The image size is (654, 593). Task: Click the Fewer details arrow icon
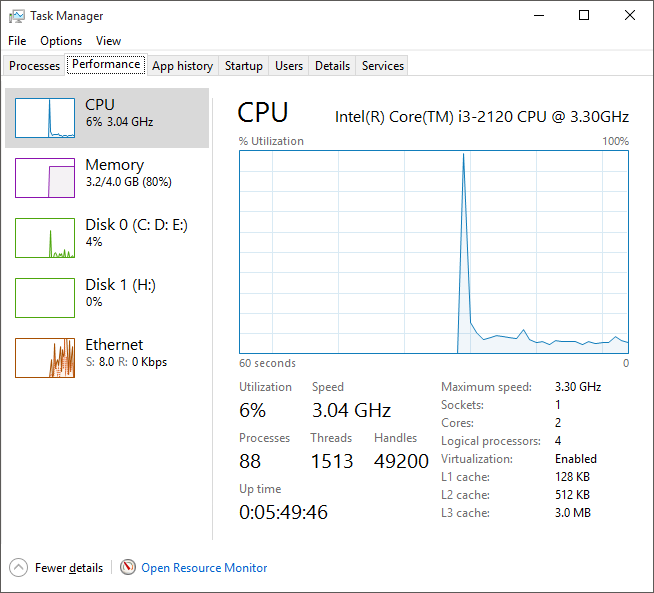pos(18,568)
